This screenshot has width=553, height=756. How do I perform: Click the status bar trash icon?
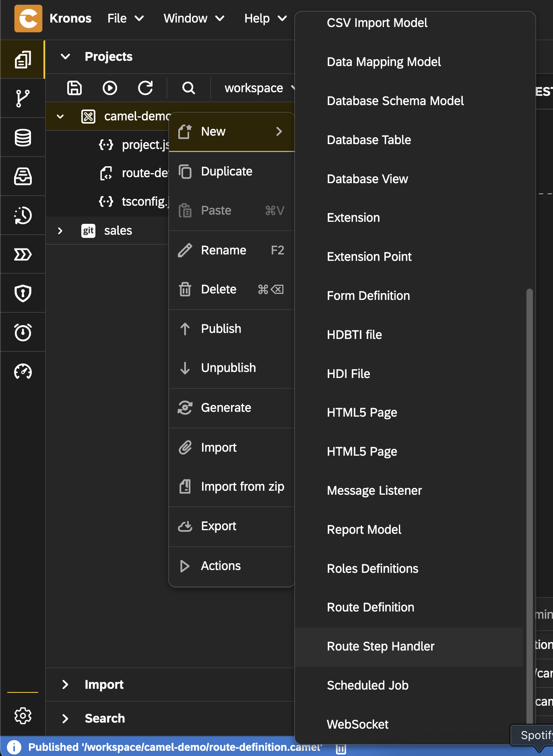click(341, 749)
